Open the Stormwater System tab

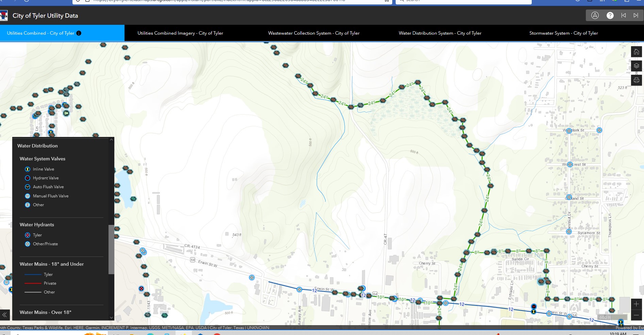coord(563,33)
